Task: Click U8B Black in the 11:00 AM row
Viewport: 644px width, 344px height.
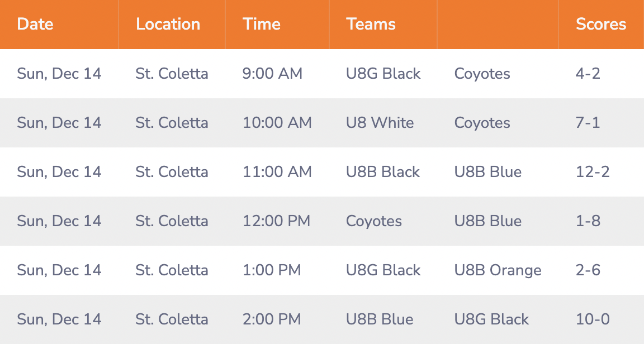Action: pyautogui.click(x=383, y=171)
